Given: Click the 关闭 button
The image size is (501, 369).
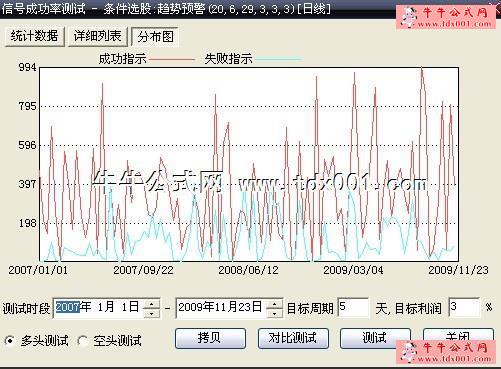Looking at the screenshot, I should (458, 337).
